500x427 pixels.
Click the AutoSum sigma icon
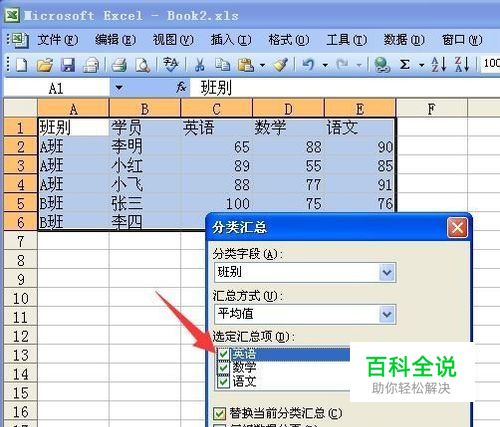(404, 64)
